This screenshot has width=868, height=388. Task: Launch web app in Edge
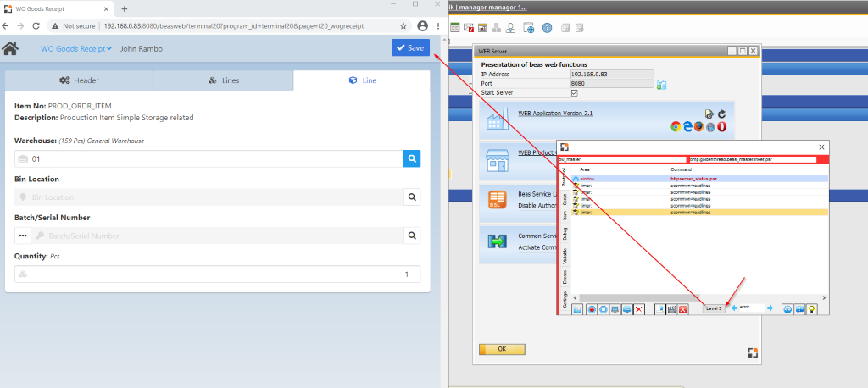click(x=687, y=126)
